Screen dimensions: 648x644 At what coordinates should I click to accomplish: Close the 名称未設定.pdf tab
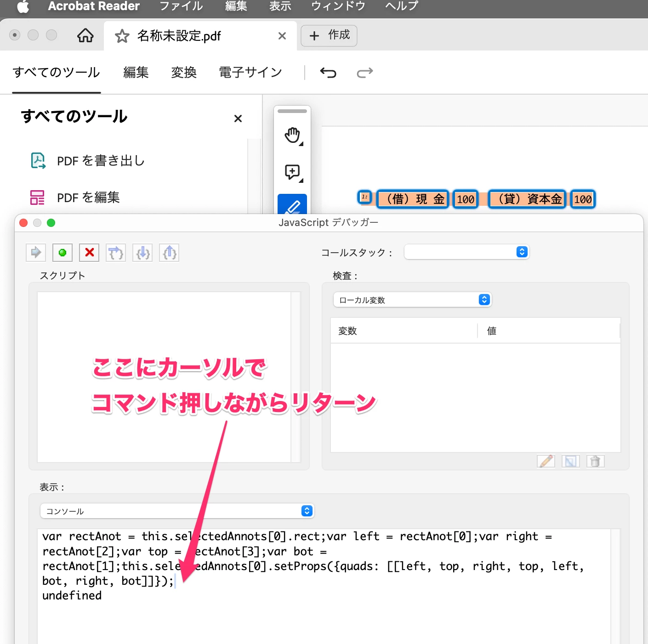click(282, 36)
